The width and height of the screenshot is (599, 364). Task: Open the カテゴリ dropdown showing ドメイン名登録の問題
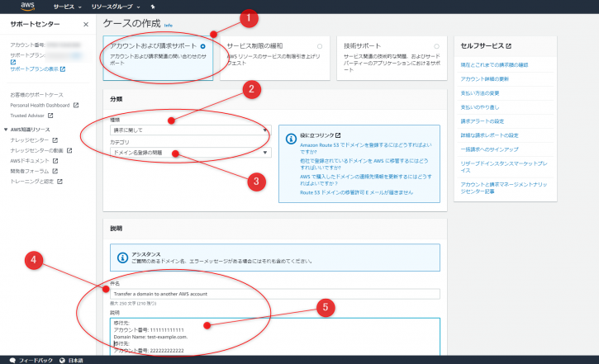tap(191, 153)
